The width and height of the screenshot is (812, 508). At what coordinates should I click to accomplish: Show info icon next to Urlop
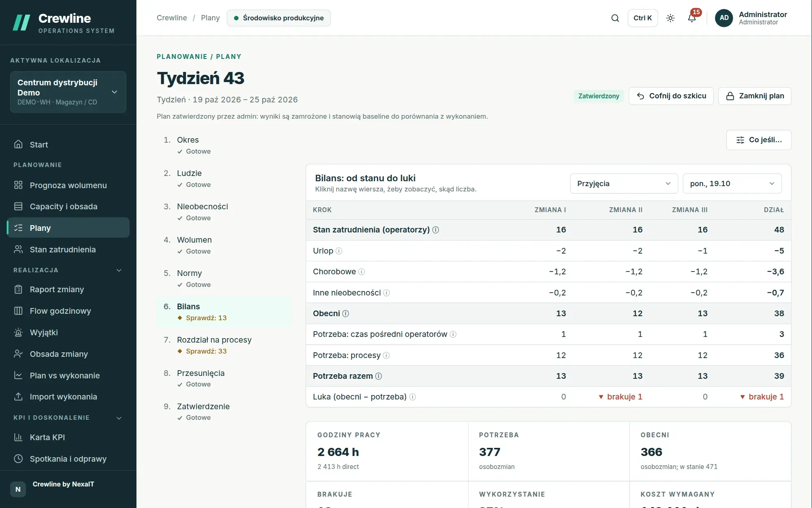[339, 251]
